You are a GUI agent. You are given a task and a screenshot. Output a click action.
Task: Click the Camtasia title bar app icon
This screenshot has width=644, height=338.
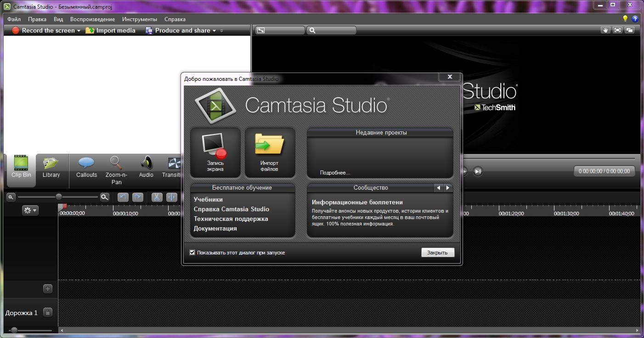click(x=7, y=7)
